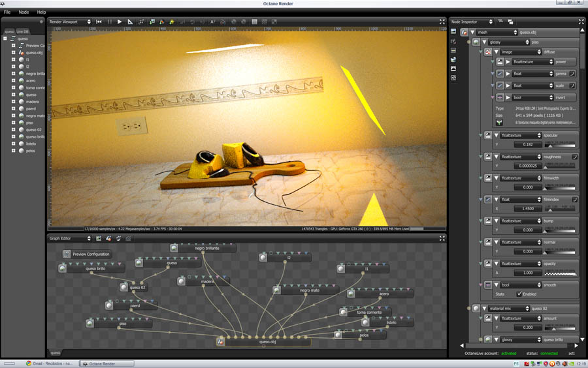Screen dimensions: 588x368
Task: Toggle auto-focus AF icon in viewport toolbar
Action: pyautogui.click(x=213, y=22)
